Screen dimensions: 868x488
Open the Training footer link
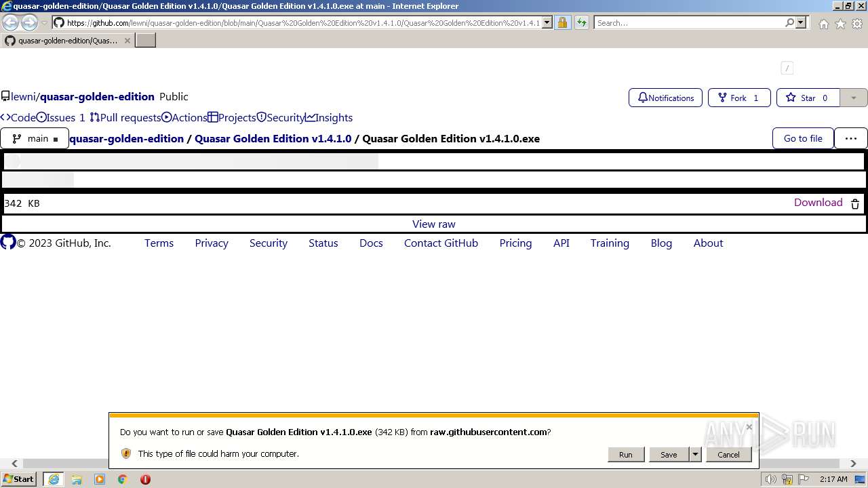[610, 243]
